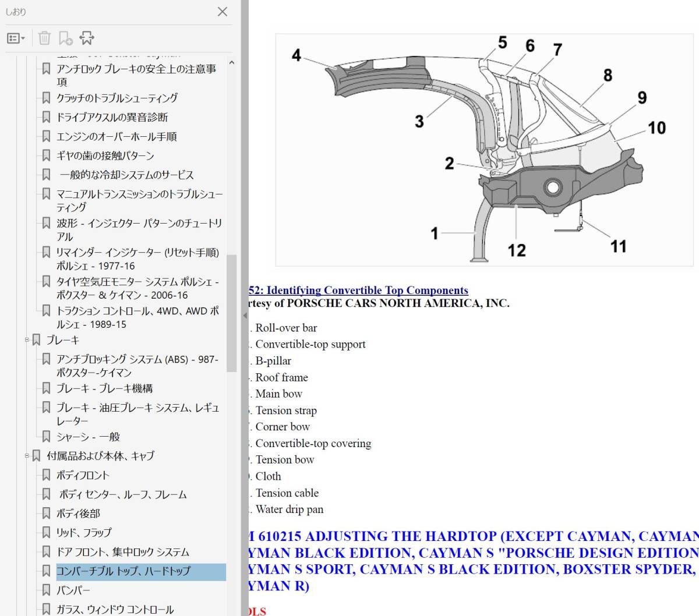The image size is (699, 616).
Task: Open bookmark ボディ センター、ルーフ、フレーム
Action: tap(123, 494)
